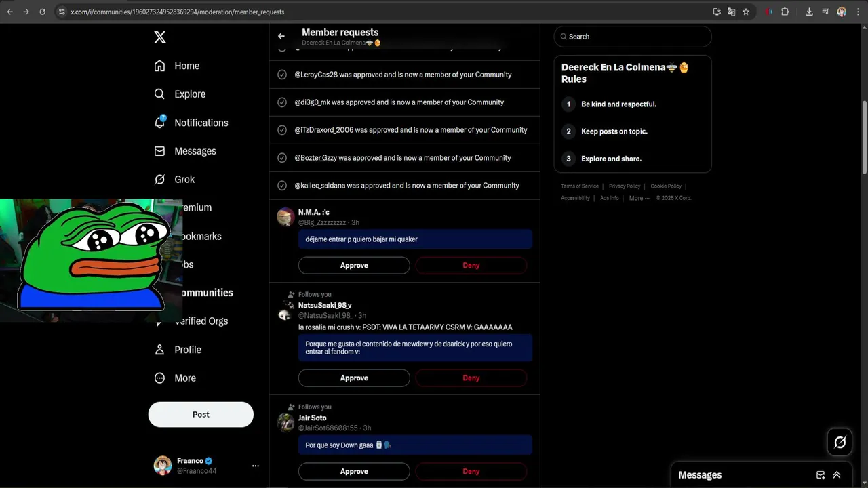Open Chrome three-dot menu
This screenshot has height=488, width=868.
[858, 12]
